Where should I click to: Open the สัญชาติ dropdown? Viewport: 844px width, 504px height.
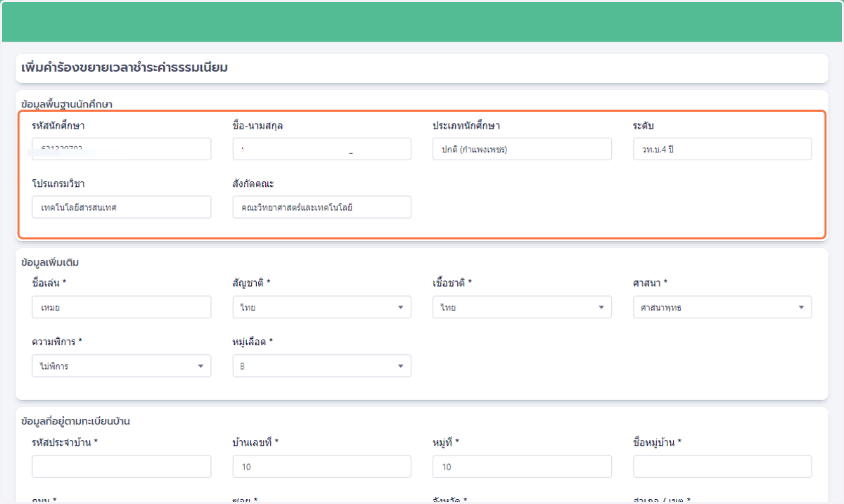[321, 307]
